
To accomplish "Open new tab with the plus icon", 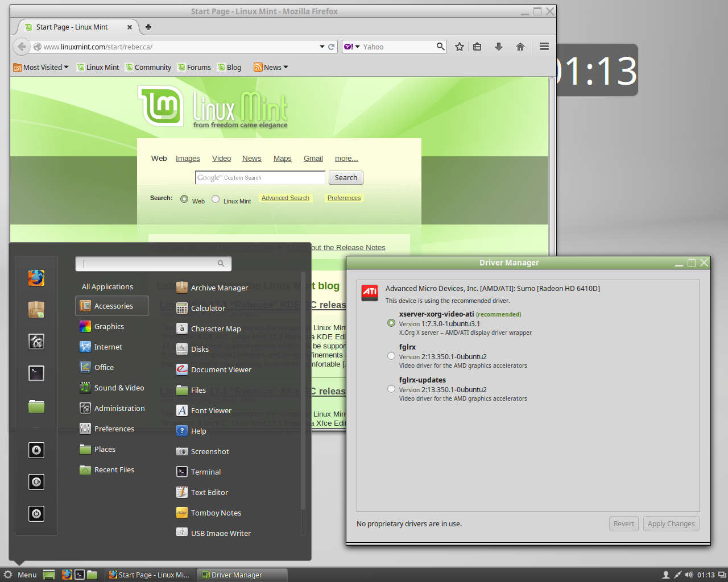I will click(x=148, y=27).
